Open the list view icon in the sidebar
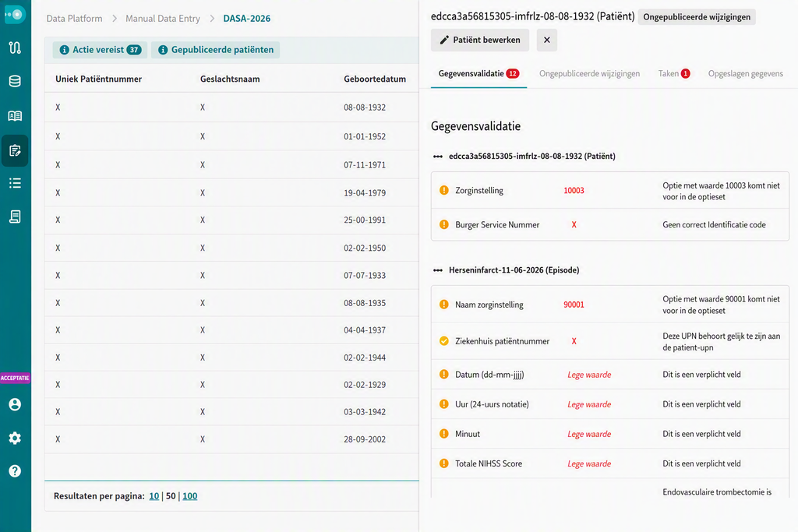The width and height of the screenshot is (798, 532). pyautogui.click(x=15, y=183)
